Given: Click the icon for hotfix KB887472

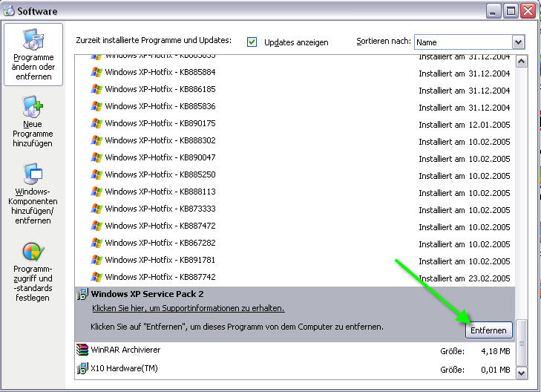Looking at the screenshot, I should [x=96, y=226].
